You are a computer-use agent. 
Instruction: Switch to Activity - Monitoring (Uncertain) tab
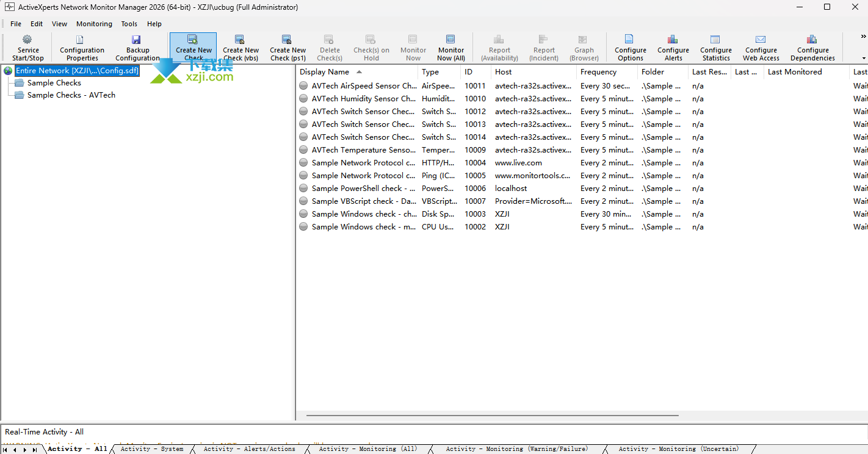pyautogui.click(x=678, y=449)
